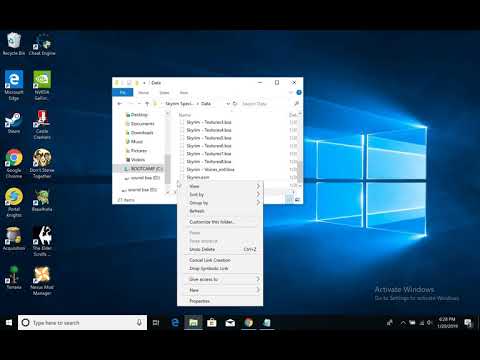Tick the checkbox for Skyrim - Textures3.bsa

(182, 122)
